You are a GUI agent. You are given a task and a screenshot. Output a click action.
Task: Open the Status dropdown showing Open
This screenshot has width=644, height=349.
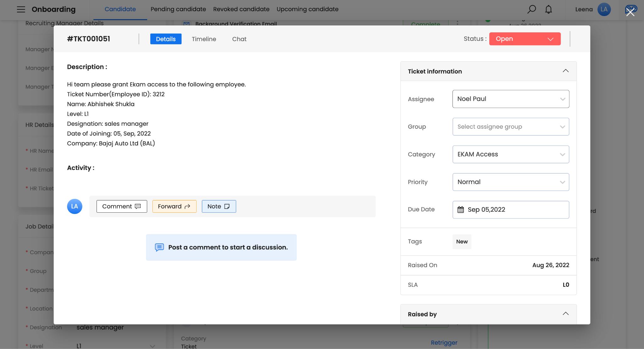pos(525,39)
